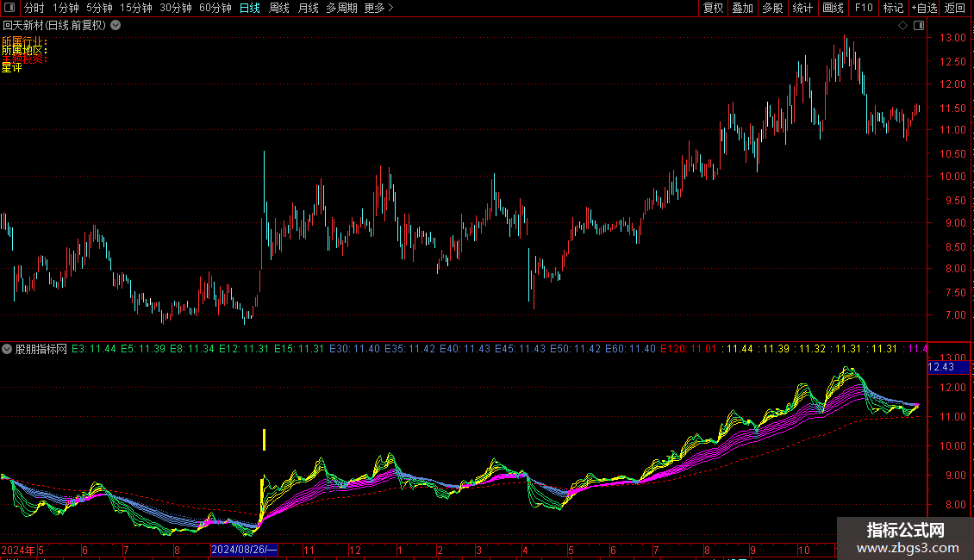Screen dimensions: 974x560
Task: Click the diamond marker icon above chart
Action: [x=902, y=26]
